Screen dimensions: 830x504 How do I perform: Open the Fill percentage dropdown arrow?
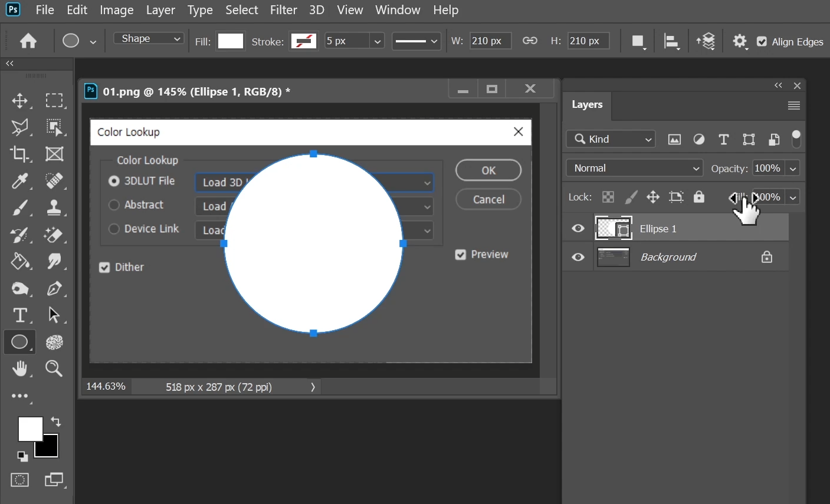point(793,197)
